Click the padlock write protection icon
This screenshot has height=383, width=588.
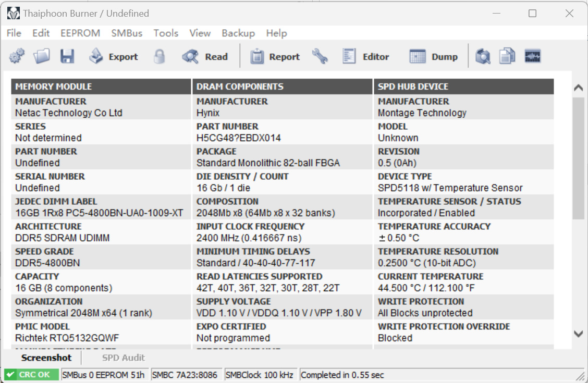(x=160, y=57)
